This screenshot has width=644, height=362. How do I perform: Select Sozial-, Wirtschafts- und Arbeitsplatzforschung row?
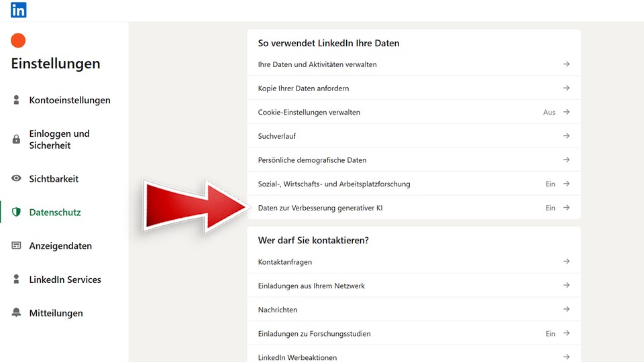(x=334, y=184)
